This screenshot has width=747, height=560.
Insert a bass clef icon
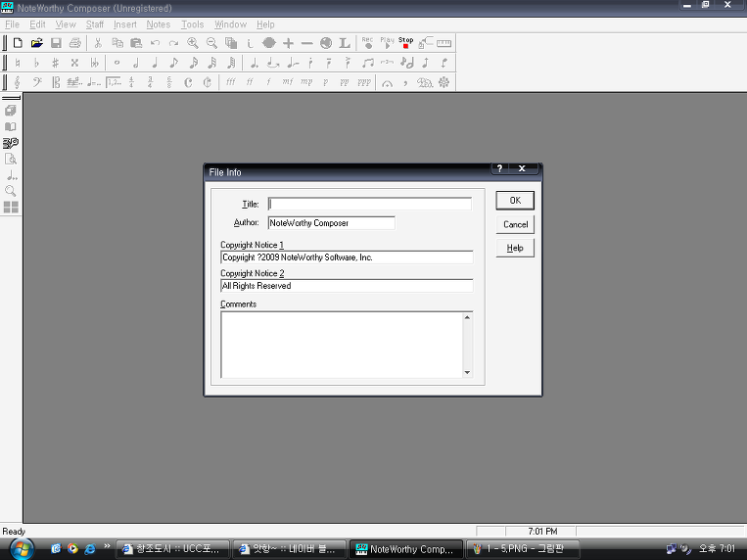point(36,82)
